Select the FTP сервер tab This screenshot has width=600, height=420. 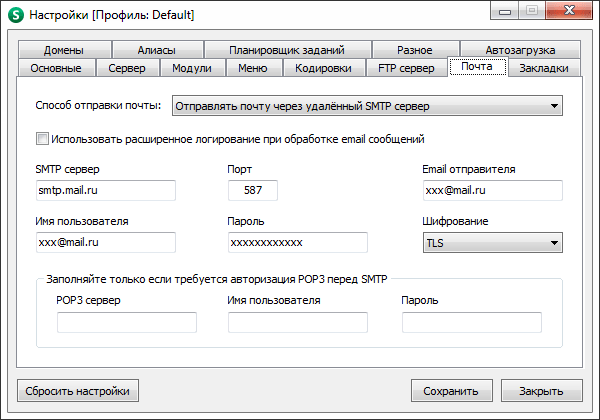pyautogui.click(x=405, y=68)
